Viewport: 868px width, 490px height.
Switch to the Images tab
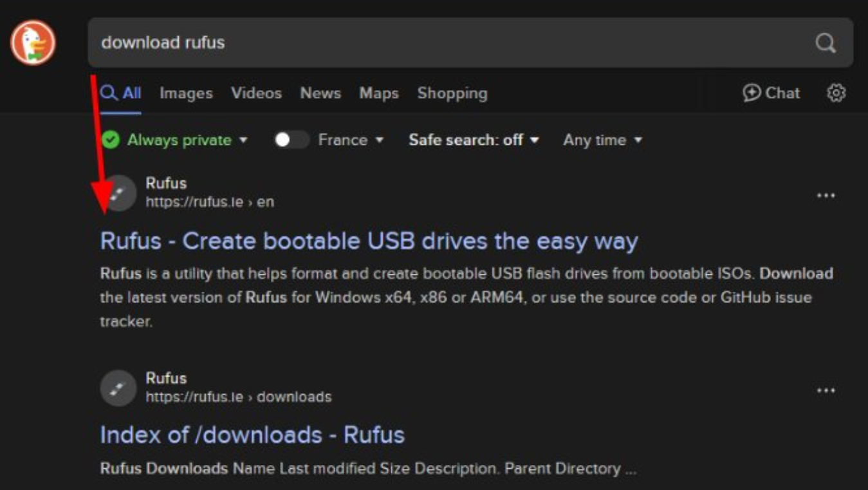coord(186,93)
